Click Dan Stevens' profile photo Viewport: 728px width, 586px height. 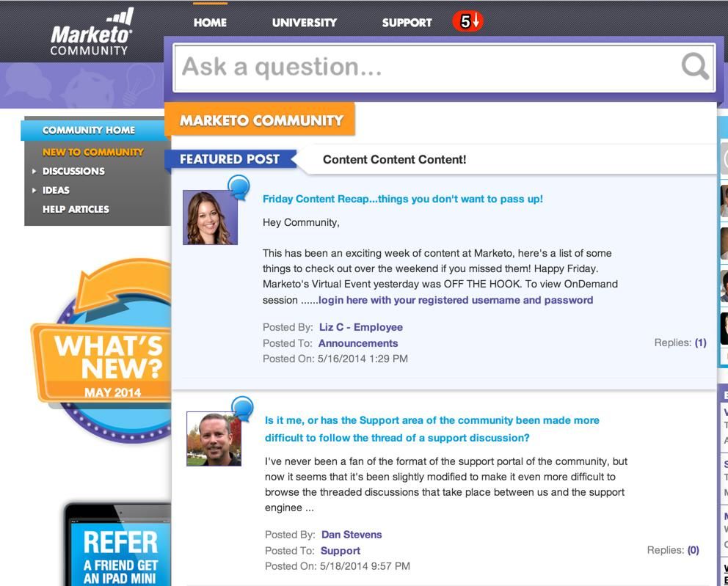click(x=214, y=439)
